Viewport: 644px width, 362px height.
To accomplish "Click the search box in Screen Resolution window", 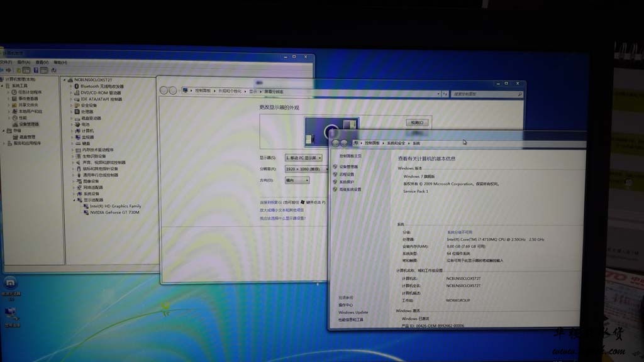I will tap(487, 94).
